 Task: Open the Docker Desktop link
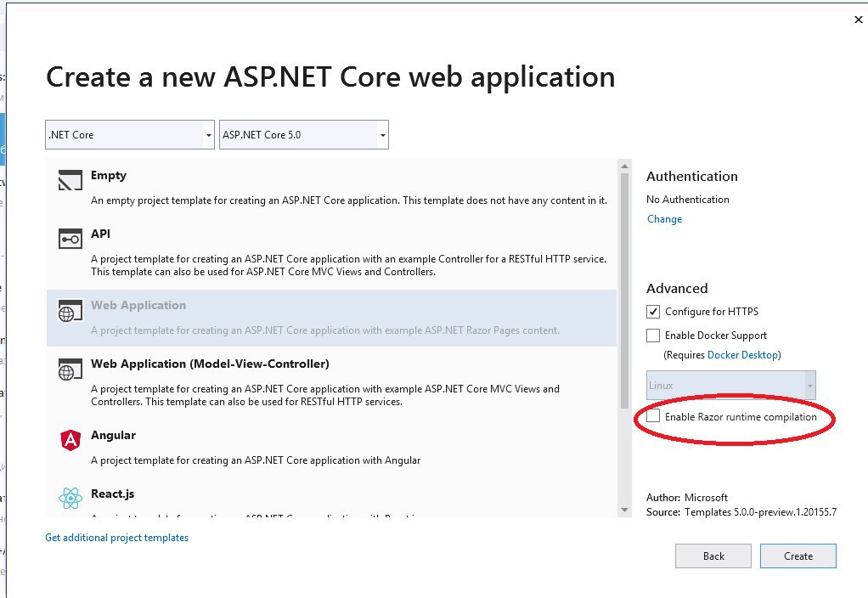743,354
